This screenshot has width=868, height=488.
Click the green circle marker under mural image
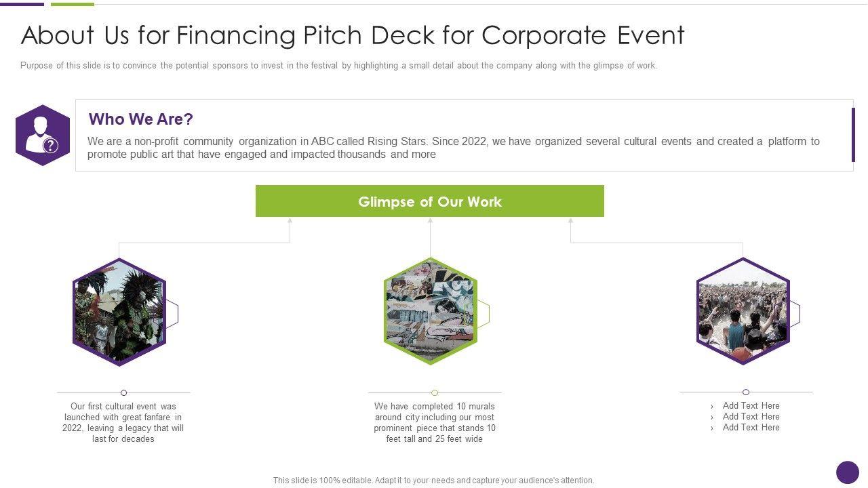tap(435, 392)
